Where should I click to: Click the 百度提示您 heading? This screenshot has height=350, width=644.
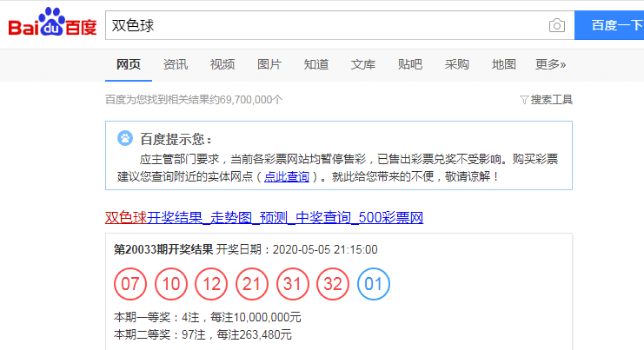(x=176, y=139)
